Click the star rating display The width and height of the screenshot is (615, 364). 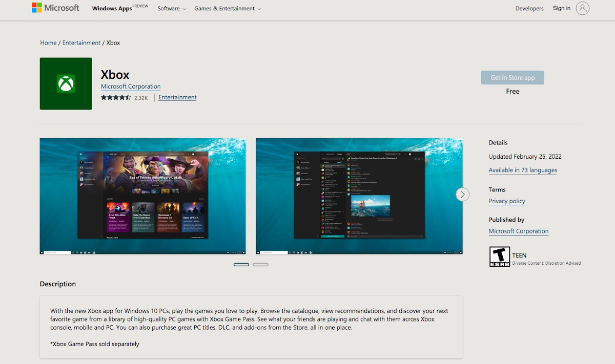[116, 97]
